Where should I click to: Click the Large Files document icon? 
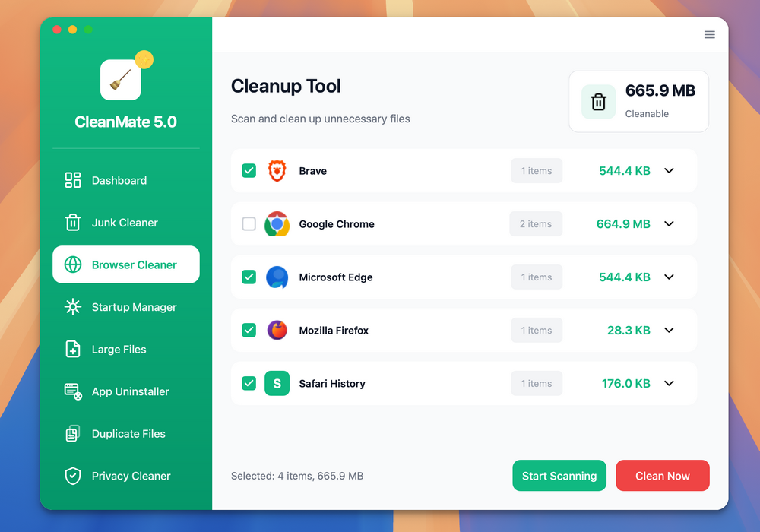pos(73,349)
